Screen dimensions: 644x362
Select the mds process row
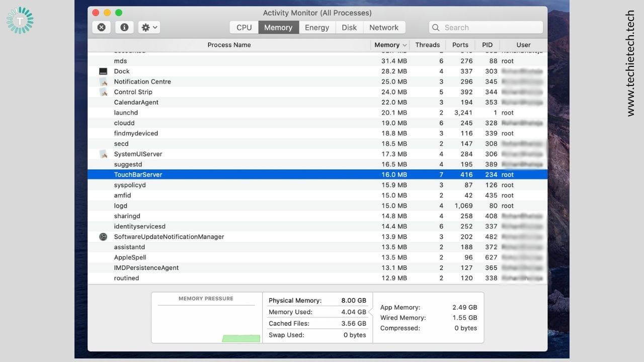pyautogui.click(x=317, y=61)
